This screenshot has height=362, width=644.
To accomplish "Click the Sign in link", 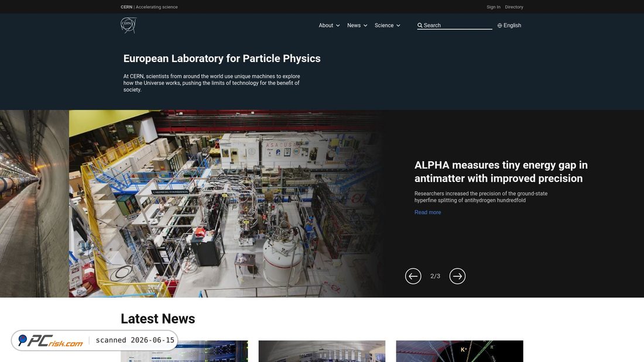I will [494, 7].
